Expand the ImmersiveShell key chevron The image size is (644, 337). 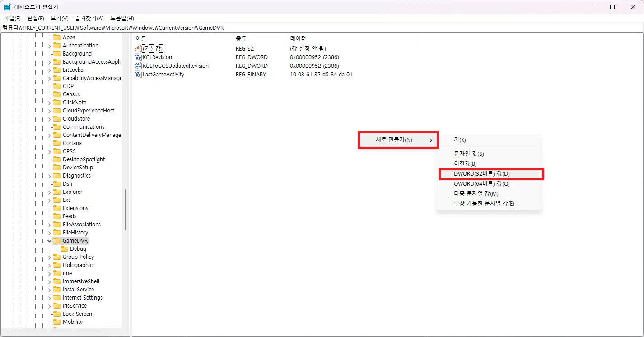click(49, 281)
